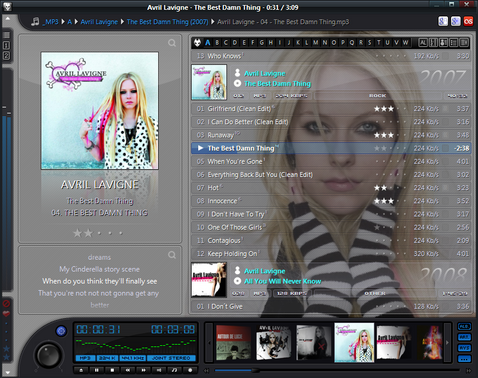The width and height of the screenshot is (478, 378).
Task: Click the top panel icon in left sidebar
Action: point(6,35)
